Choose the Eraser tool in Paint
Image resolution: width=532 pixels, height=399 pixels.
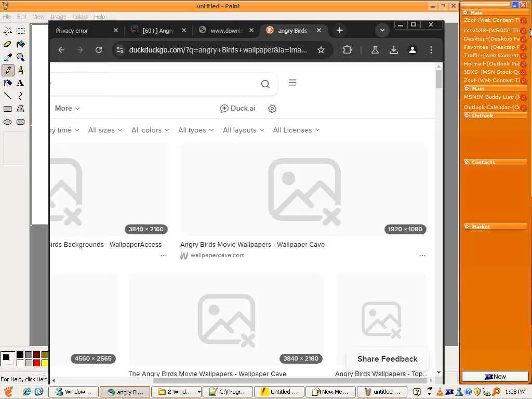click(x=7, y=44)
